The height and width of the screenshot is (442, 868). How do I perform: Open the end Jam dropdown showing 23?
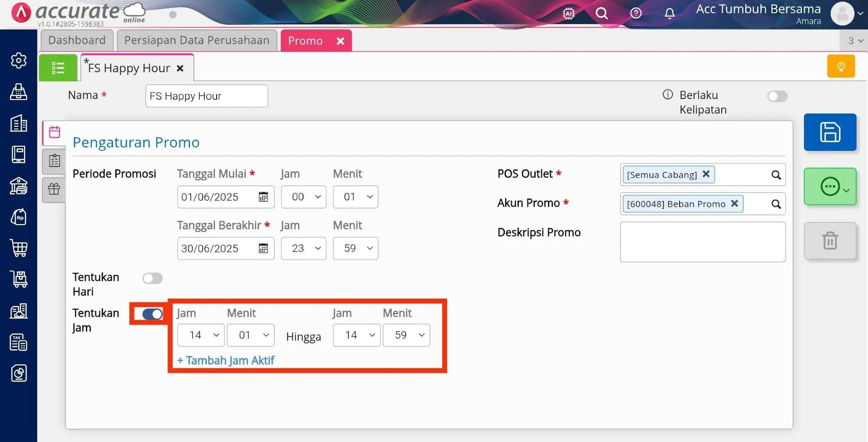(x=304, y=248)
